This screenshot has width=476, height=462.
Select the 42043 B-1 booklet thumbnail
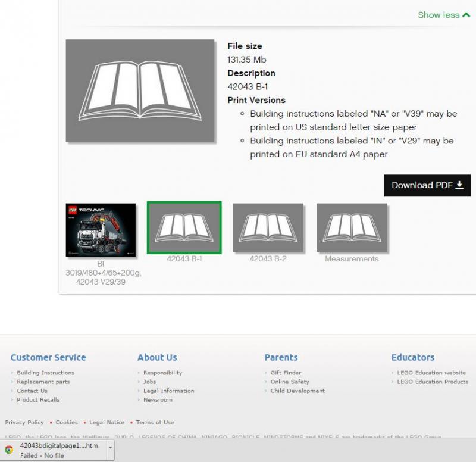click(184, 227)
